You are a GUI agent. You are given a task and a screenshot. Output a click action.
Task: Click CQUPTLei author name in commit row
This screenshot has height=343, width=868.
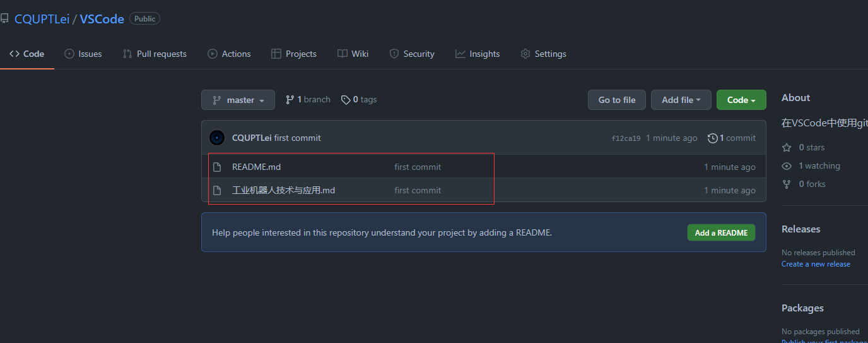point(252,138)
